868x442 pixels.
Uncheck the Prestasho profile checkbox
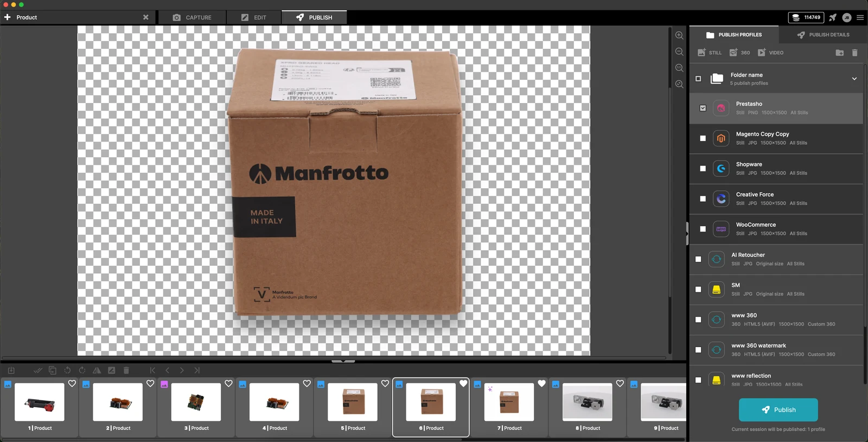[703, 108]
